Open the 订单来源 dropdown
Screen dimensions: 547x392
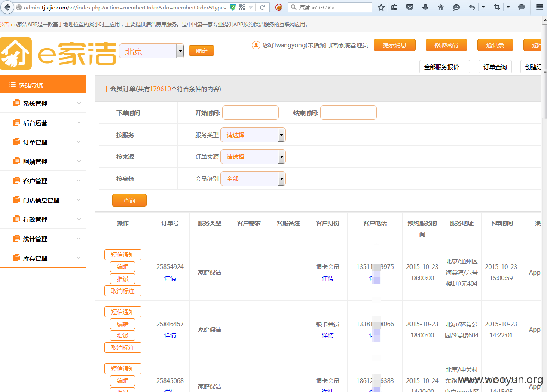click(253, 157)
